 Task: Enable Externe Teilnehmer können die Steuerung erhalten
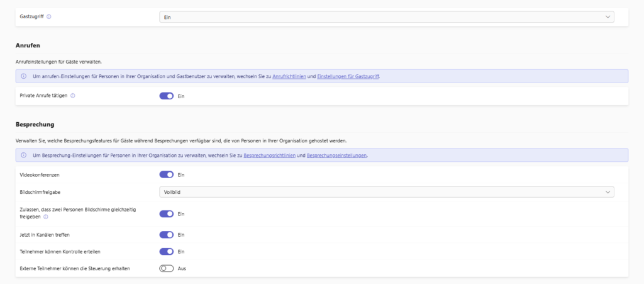166,268
